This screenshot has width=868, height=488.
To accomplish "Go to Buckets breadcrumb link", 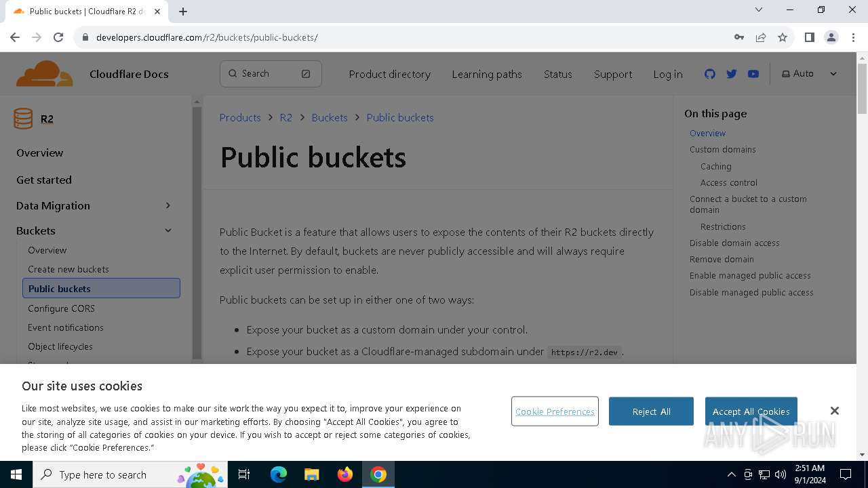I will 330,118.
